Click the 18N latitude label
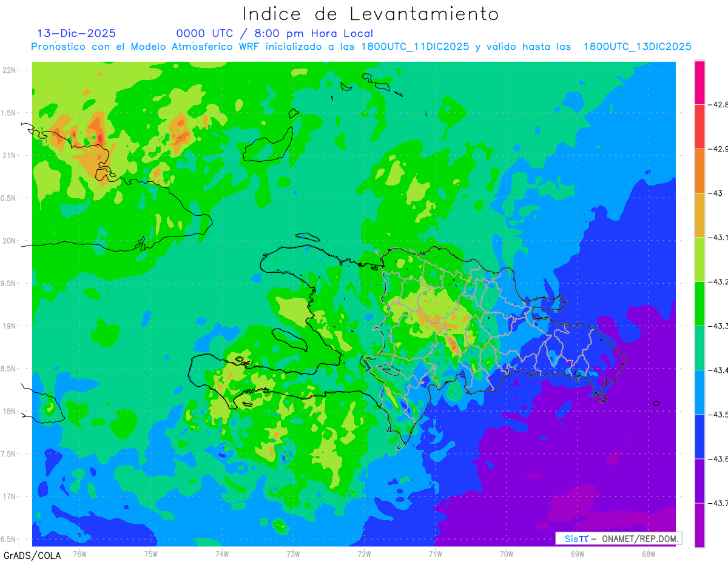 point(10,411)
